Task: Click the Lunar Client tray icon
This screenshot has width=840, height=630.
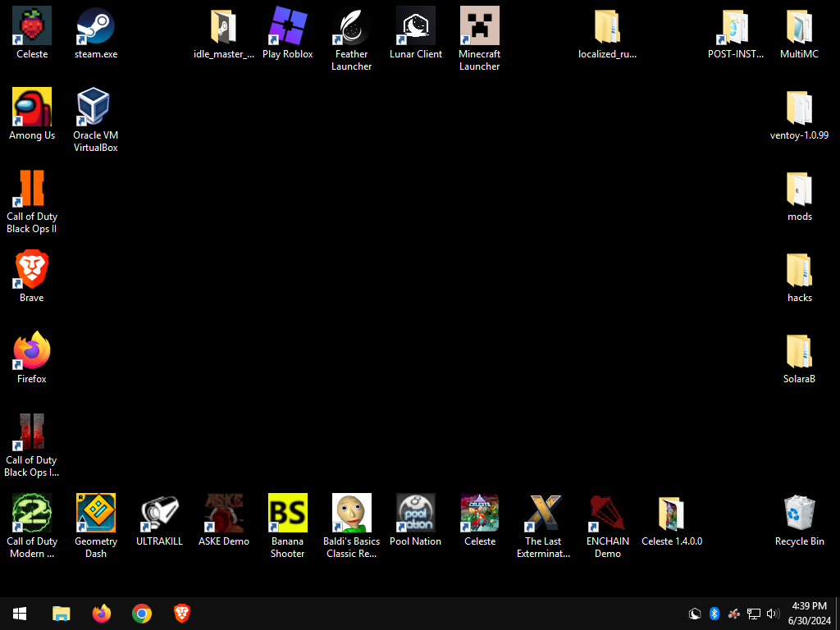Action: click(x=695, y=614)
